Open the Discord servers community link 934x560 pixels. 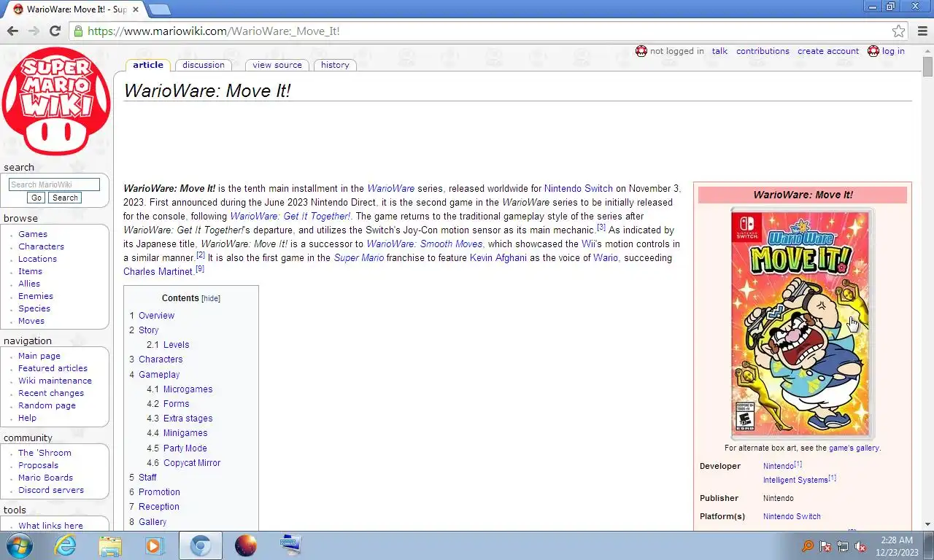tap(51, 490)
